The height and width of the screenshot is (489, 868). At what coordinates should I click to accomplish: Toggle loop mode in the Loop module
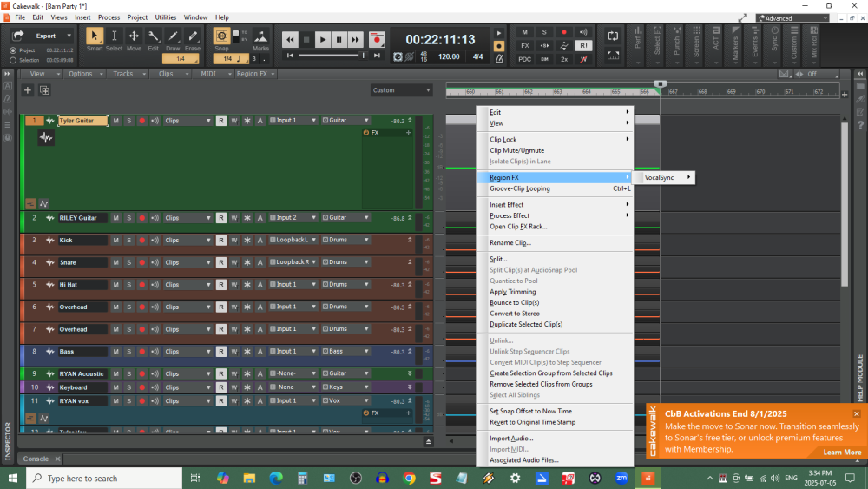613,36
